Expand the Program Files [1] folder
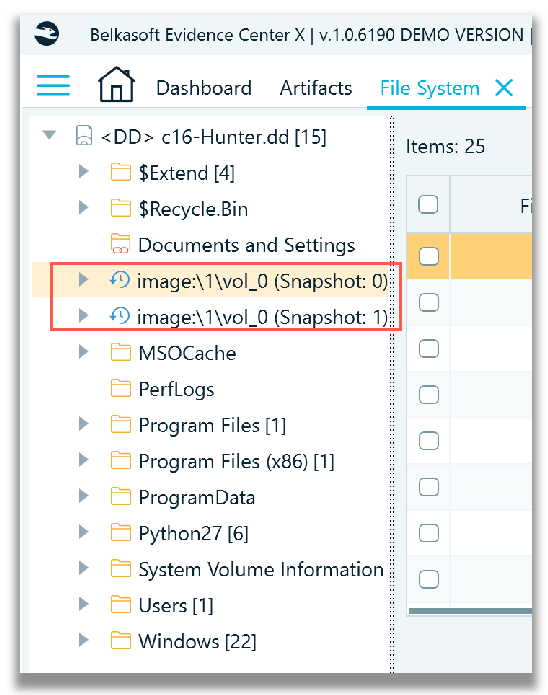Viewport: 548px width, 695px height. [83, 424]
